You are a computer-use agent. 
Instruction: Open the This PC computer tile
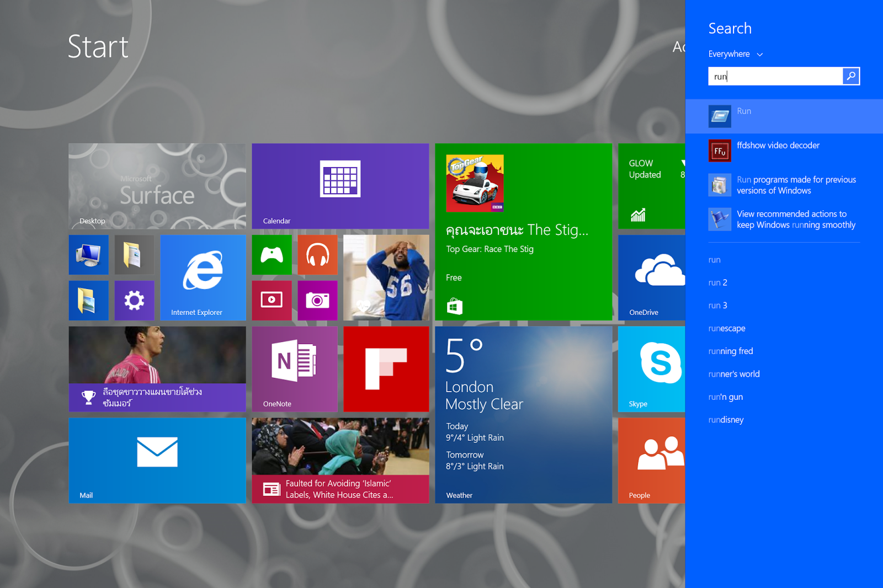[x=89, y=255]
